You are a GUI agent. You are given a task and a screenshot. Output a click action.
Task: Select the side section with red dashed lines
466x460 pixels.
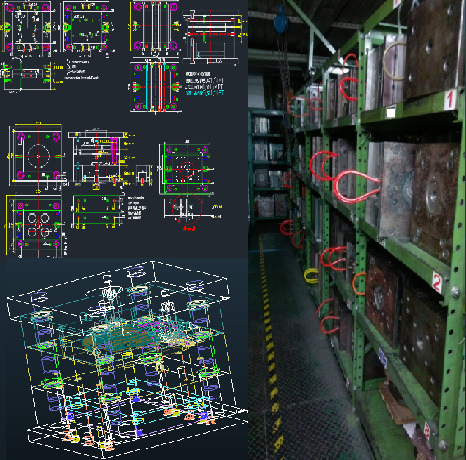coord(212,37)
